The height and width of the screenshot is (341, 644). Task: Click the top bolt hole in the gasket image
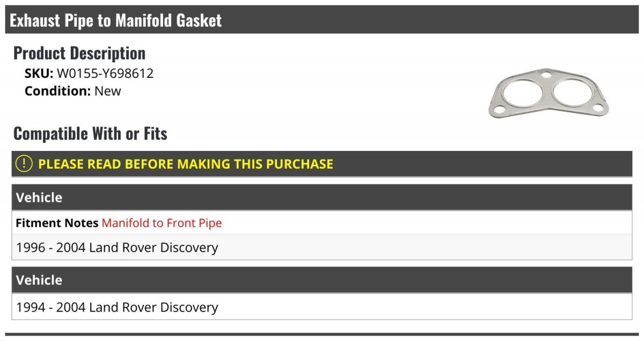(546, 74)
